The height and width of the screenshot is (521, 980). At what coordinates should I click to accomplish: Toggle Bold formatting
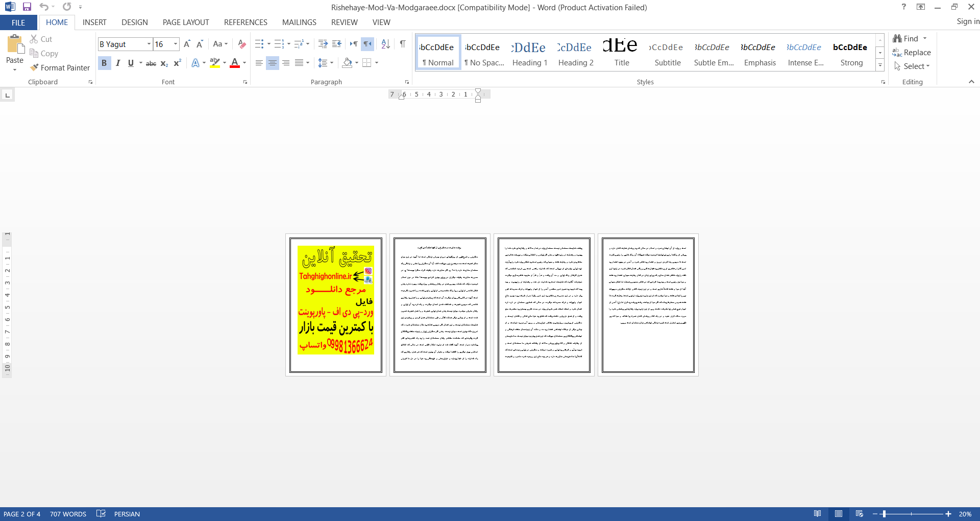click(104, 63)
